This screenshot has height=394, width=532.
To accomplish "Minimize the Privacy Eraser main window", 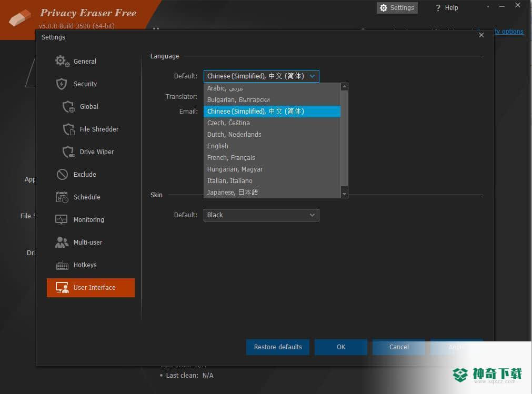I will point(502,6).
